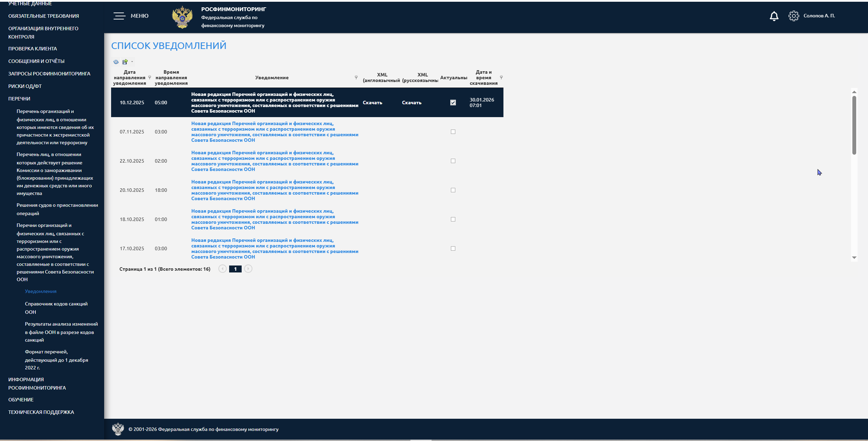Tick Актуальный checkbox in 20.10.2025 row
The width and height of the screenshot is (868, 441).
[x=453, y=190]
